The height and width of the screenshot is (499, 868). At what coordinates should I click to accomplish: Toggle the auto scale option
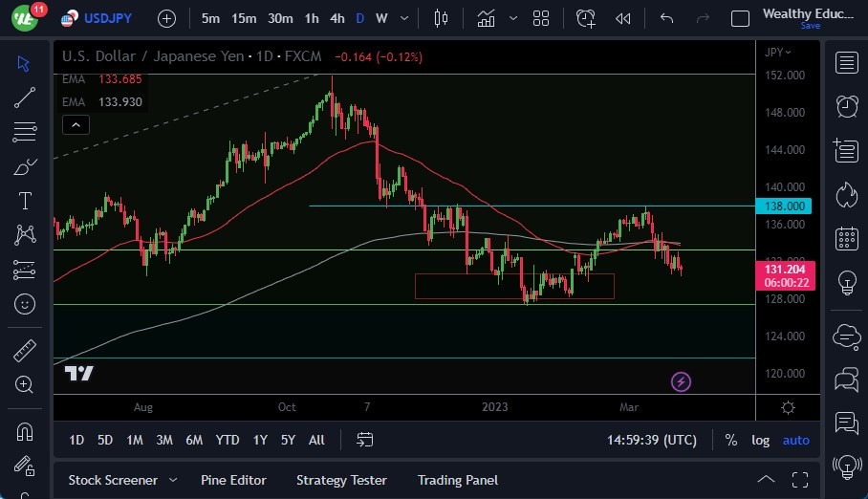click(795, 440)
